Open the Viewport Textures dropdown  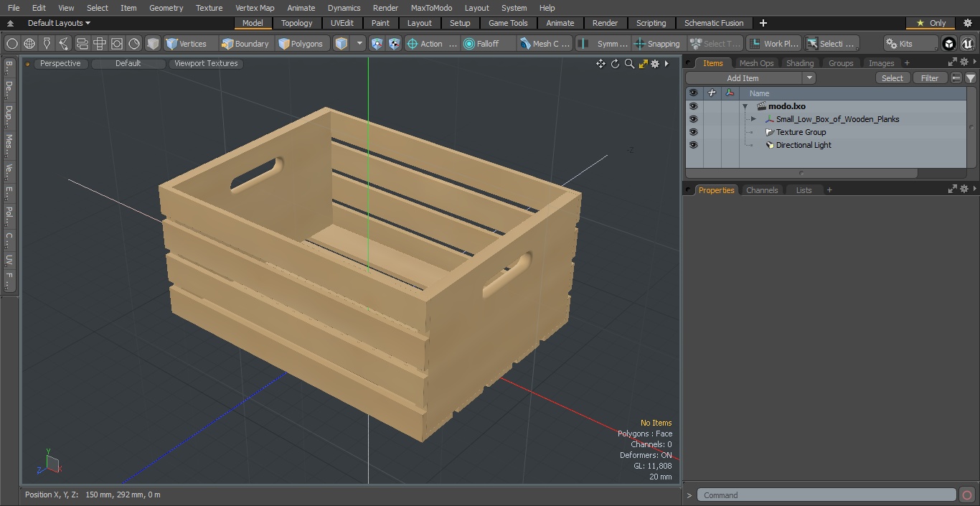pyautogui.click(x=206, y=64)
